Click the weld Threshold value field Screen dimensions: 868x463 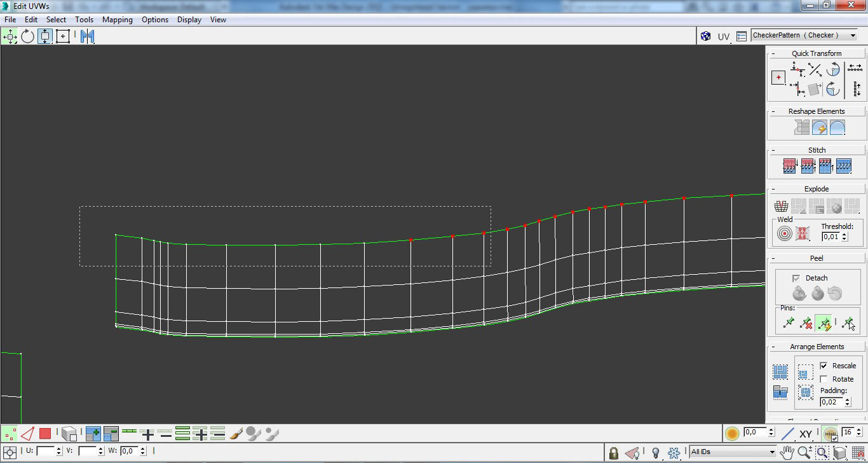(x=831, y=237)
